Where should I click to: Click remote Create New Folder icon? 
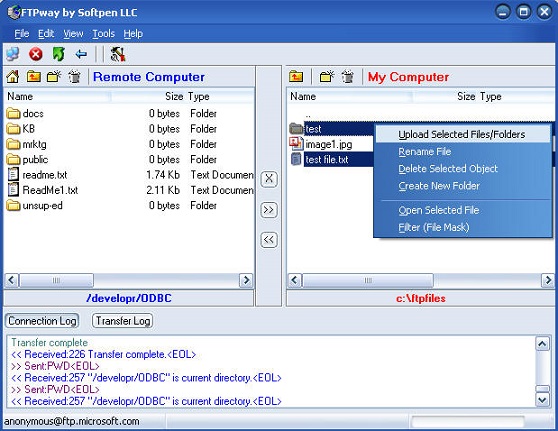pyautogui.click(x=54, y=77)
